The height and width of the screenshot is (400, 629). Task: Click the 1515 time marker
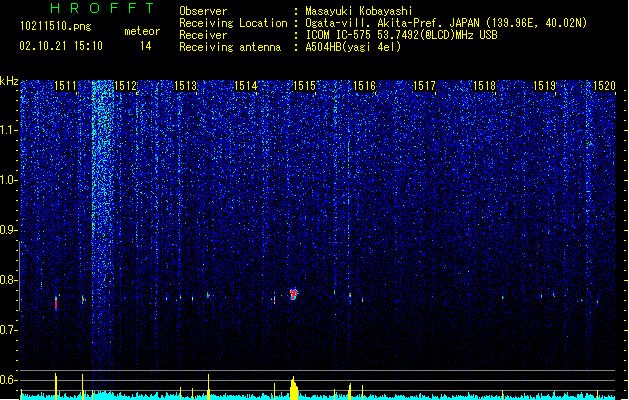[x=304, y=86]
